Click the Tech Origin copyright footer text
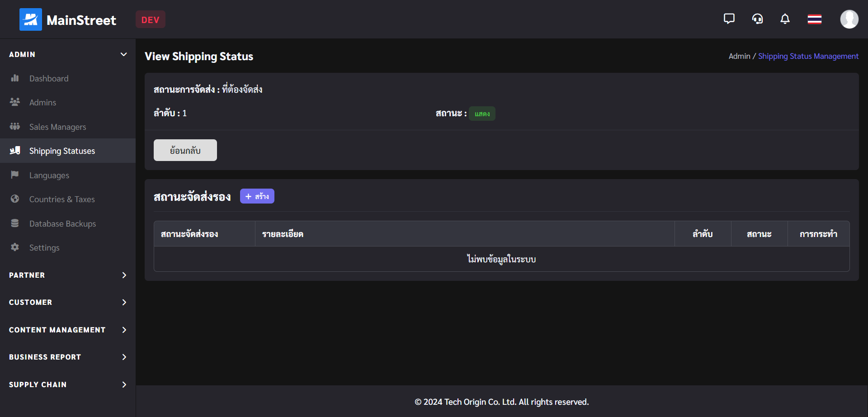The height and width of the screenshot is (417, 868). pos(502,402)
